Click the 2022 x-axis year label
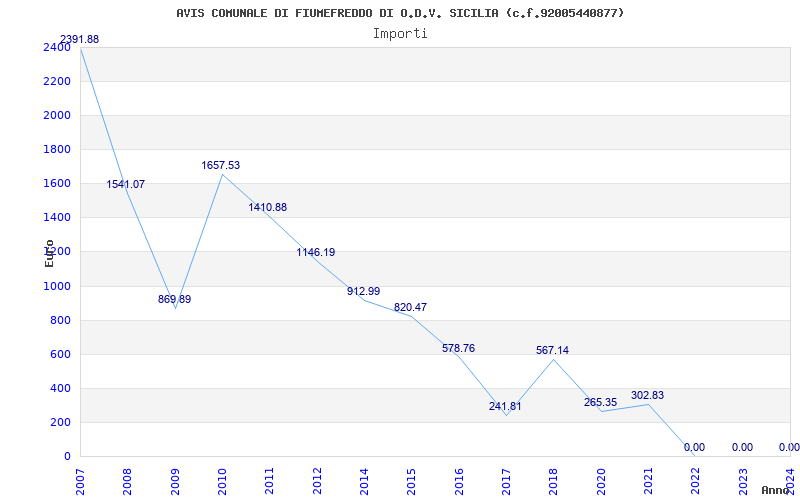 (x=695, y=481)
